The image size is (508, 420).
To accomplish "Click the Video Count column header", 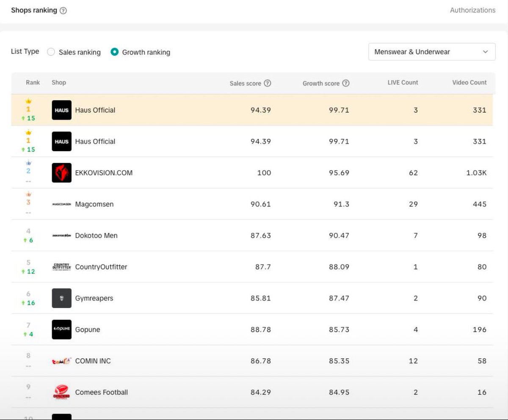I will coord(469,83).
